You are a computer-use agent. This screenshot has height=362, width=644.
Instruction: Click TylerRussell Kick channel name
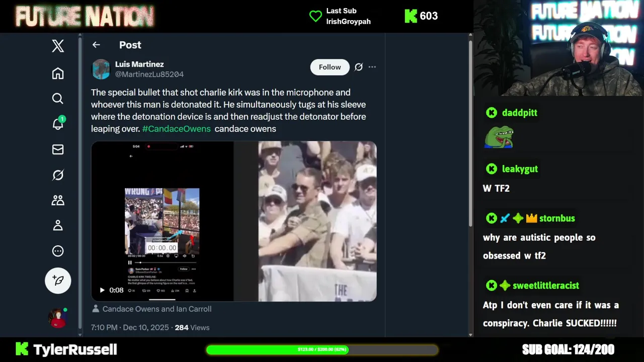pyautogui.click(x=75, y=349)
